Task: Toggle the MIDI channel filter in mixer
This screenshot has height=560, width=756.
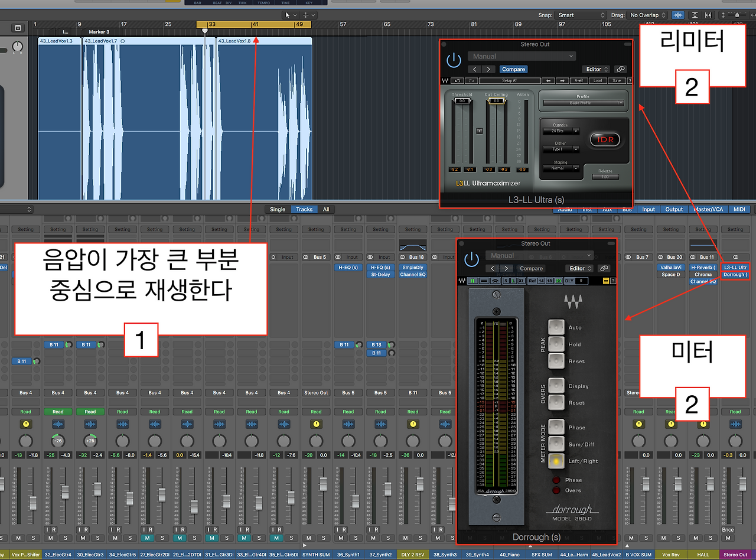Action: tap(738, 209)
